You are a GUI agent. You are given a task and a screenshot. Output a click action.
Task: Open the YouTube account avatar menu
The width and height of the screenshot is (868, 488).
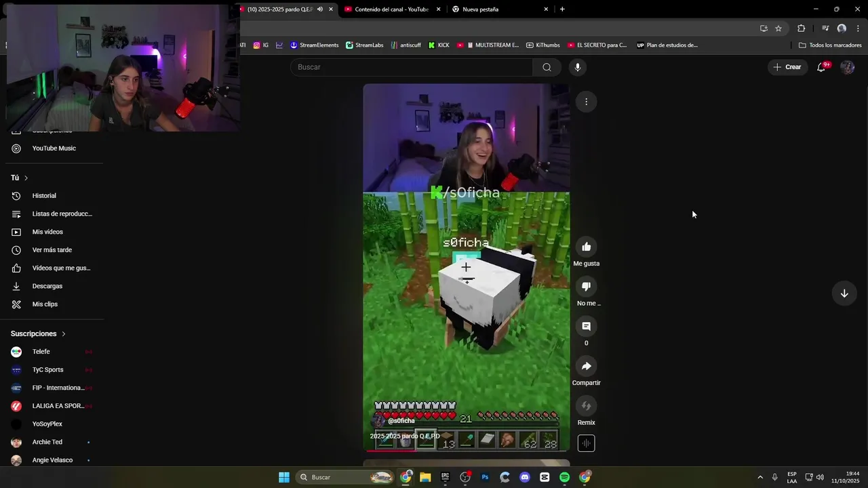click(847, 67)
